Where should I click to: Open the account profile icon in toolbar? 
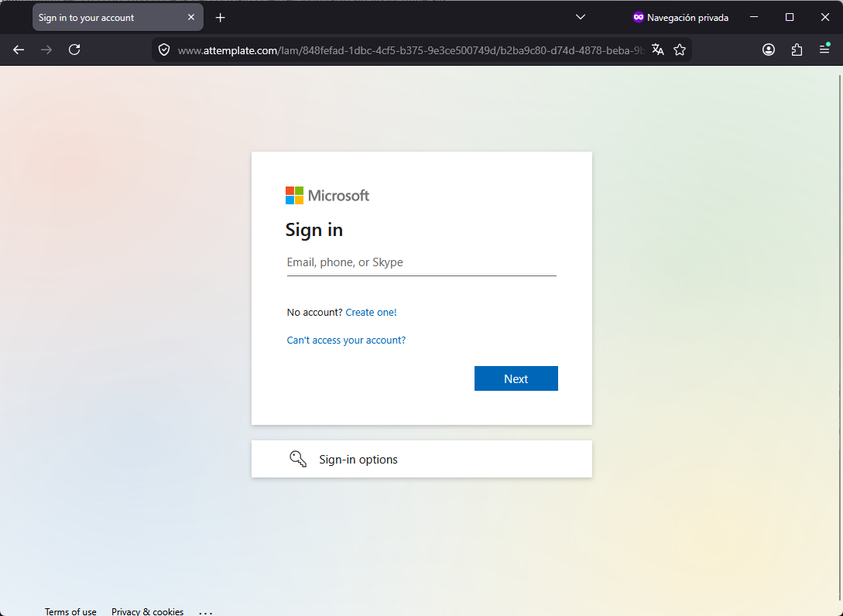(x=769, y=50)
